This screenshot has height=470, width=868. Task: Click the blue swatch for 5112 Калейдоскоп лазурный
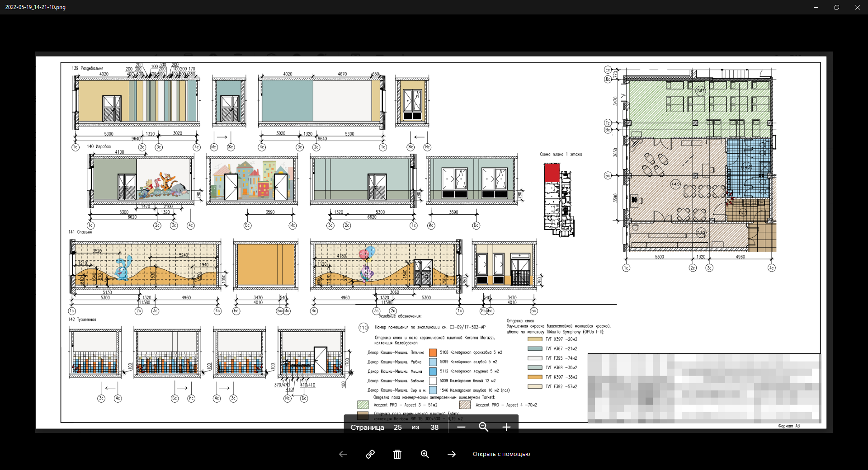click(x=433, y=371)
